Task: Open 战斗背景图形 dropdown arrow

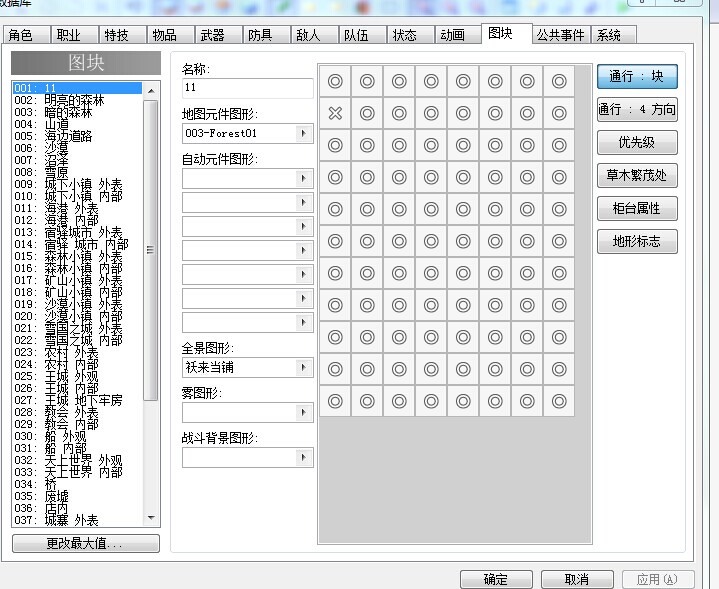Action: point(303,457)
